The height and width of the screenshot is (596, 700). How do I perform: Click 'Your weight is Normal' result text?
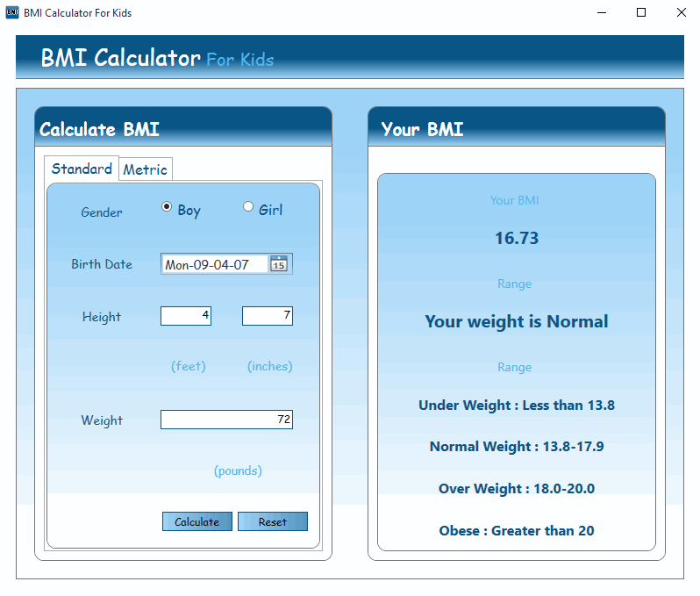[517, 321]
